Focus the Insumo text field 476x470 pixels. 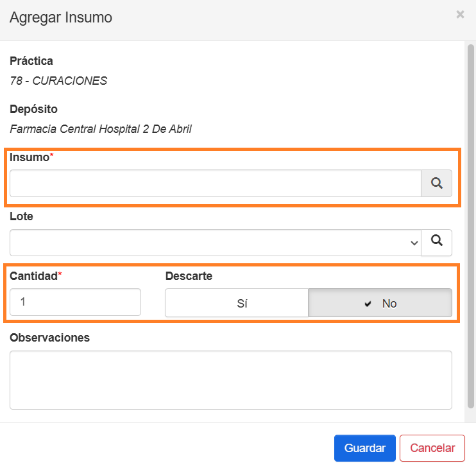point(216,183)
